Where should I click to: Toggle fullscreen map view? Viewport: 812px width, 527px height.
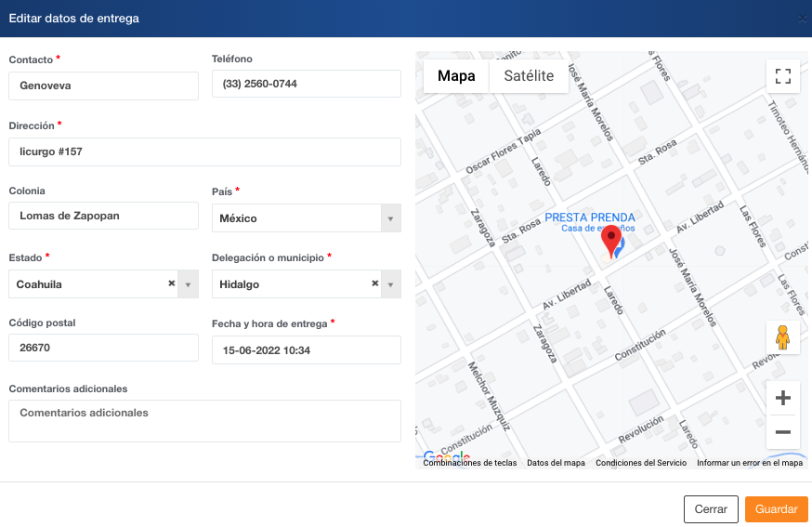[782, 76]
